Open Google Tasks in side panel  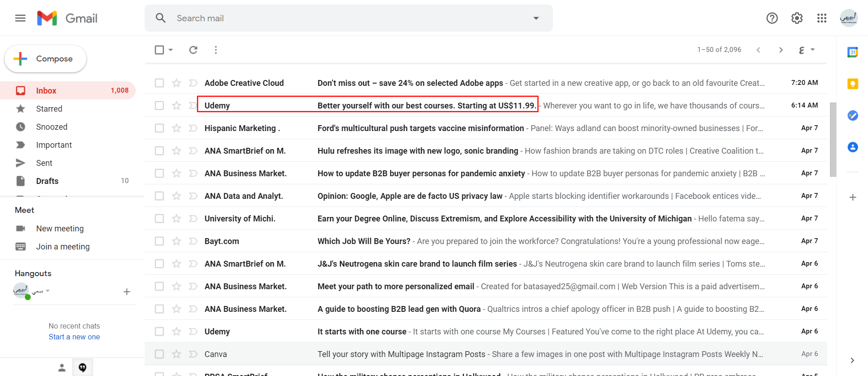853,116
